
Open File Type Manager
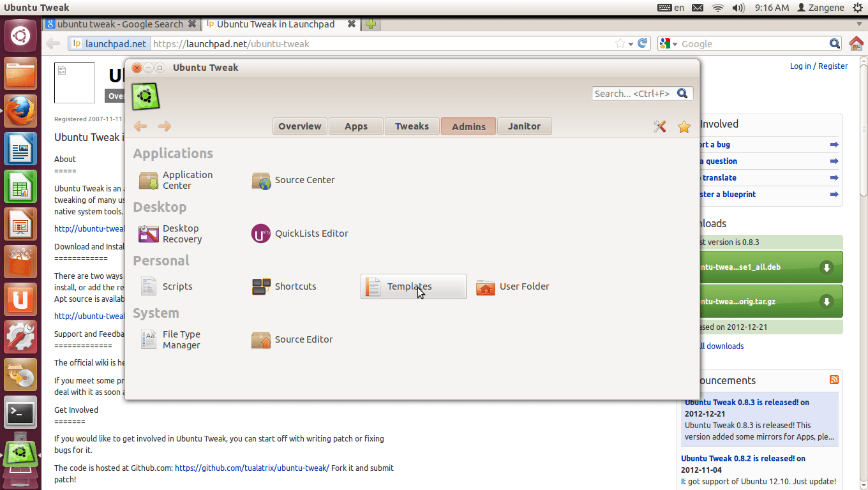coord(171,339)
